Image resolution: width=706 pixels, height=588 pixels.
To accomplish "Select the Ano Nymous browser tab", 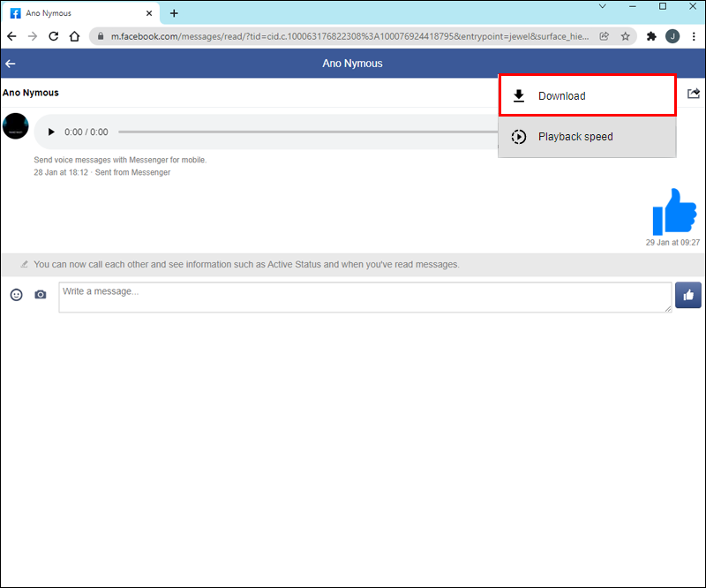I will pyautogui.click(x=80, y=13).
